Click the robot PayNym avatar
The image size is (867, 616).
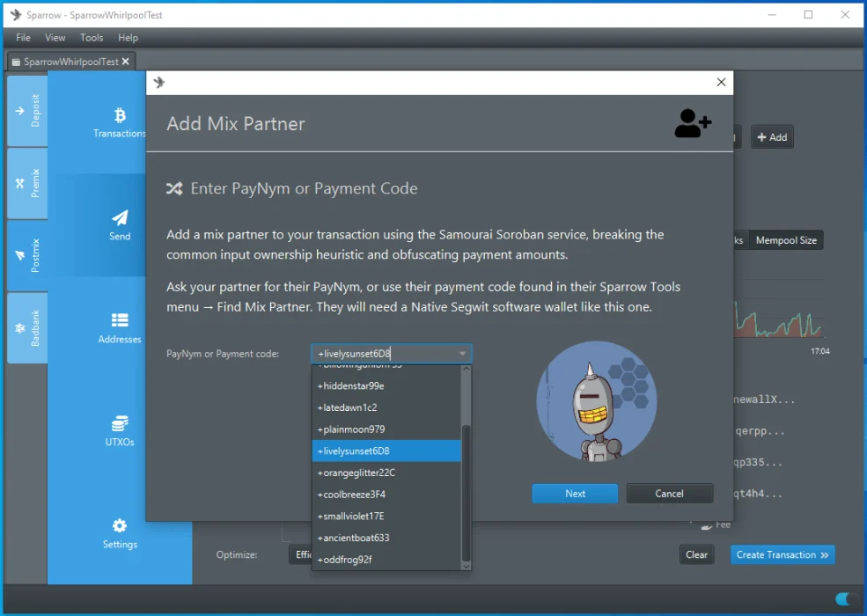[596, 401]
